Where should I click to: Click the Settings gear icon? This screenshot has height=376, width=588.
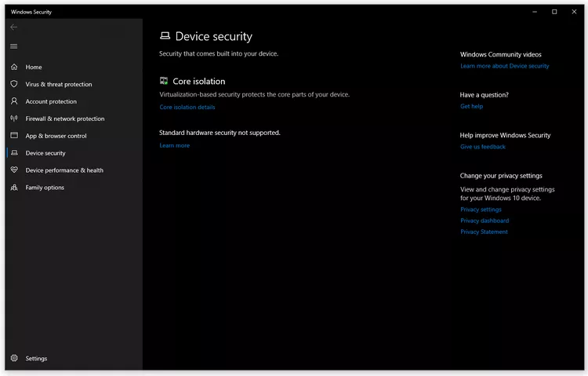click(x=14, y=358)
